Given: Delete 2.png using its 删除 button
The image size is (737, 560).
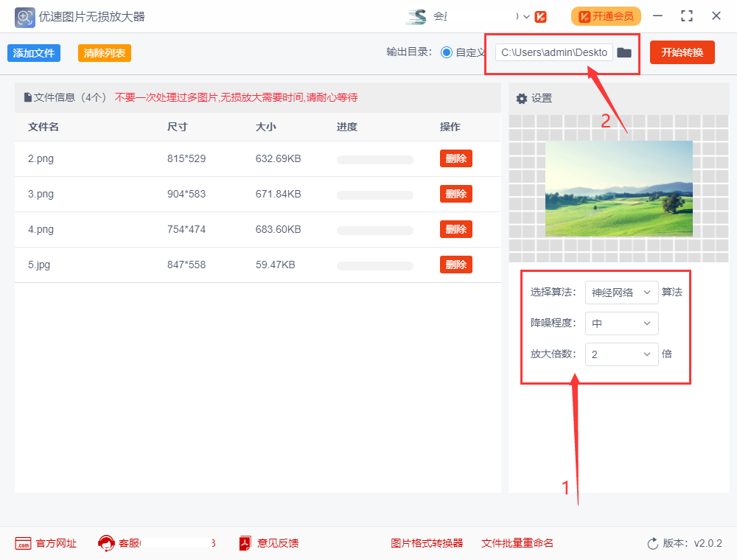Looking at the screenshot, I should click(x=455, y=158).
